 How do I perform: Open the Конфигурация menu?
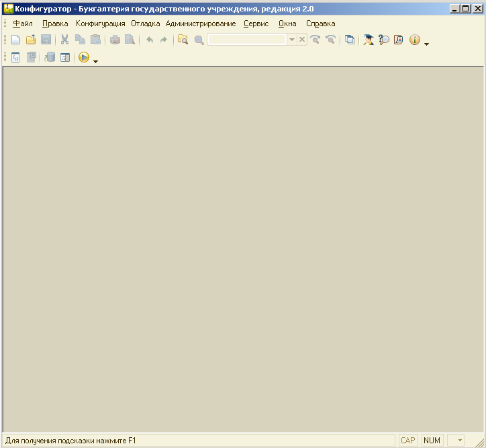[101, 24]
